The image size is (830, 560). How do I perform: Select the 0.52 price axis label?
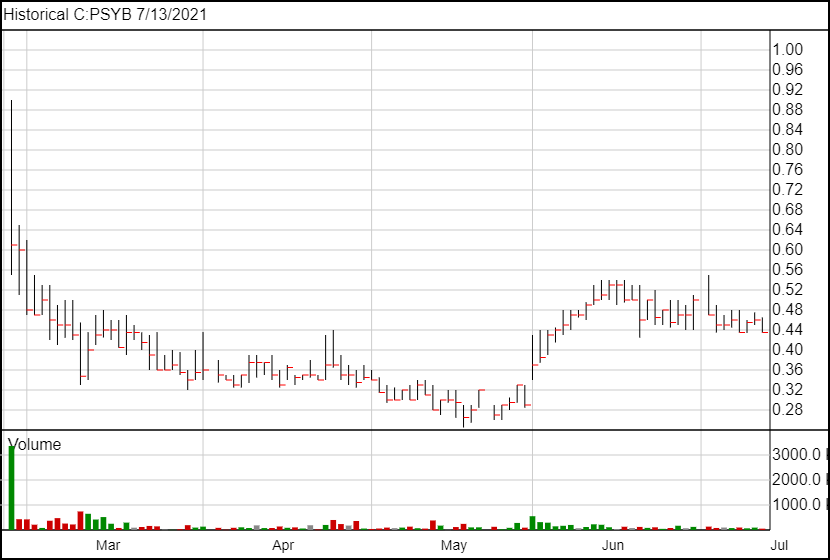(788, 290)
